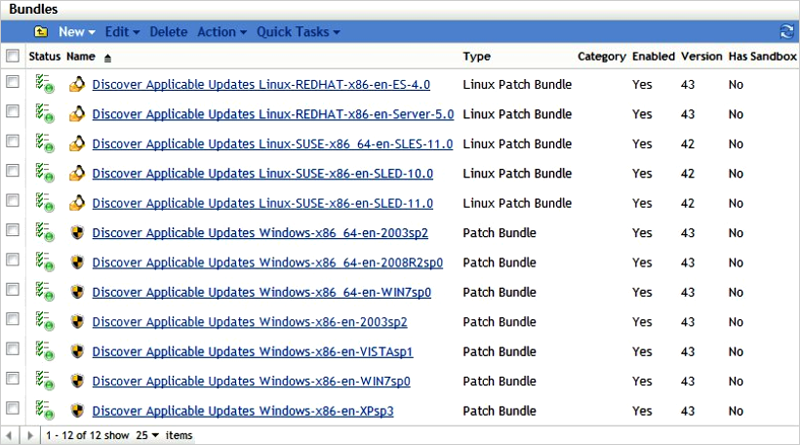Viewport: 800px width, 445px height.
Task: Open Discover Applicable Updates Windows-x86-en-WIN7sp0 link
Action: click(x=251, y=381)
